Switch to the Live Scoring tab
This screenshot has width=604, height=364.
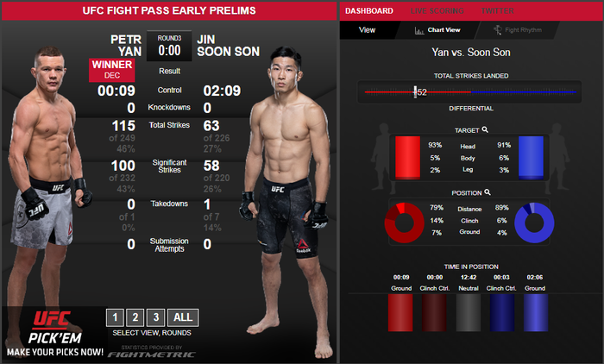(437, 11)
